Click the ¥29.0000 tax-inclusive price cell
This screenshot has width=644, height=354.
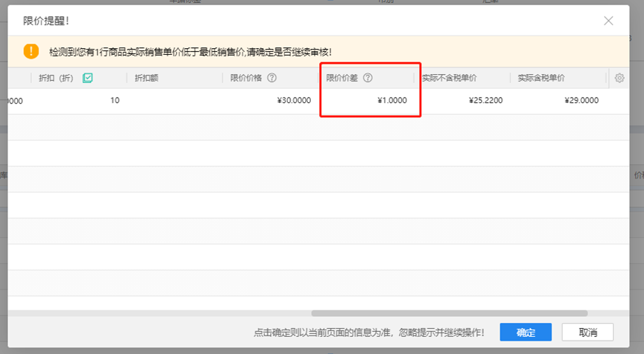[581, 101]
